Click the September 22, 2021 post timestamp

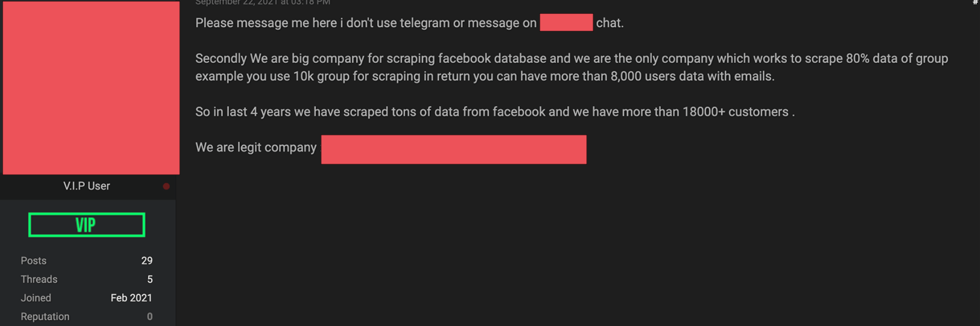point(263,3)
